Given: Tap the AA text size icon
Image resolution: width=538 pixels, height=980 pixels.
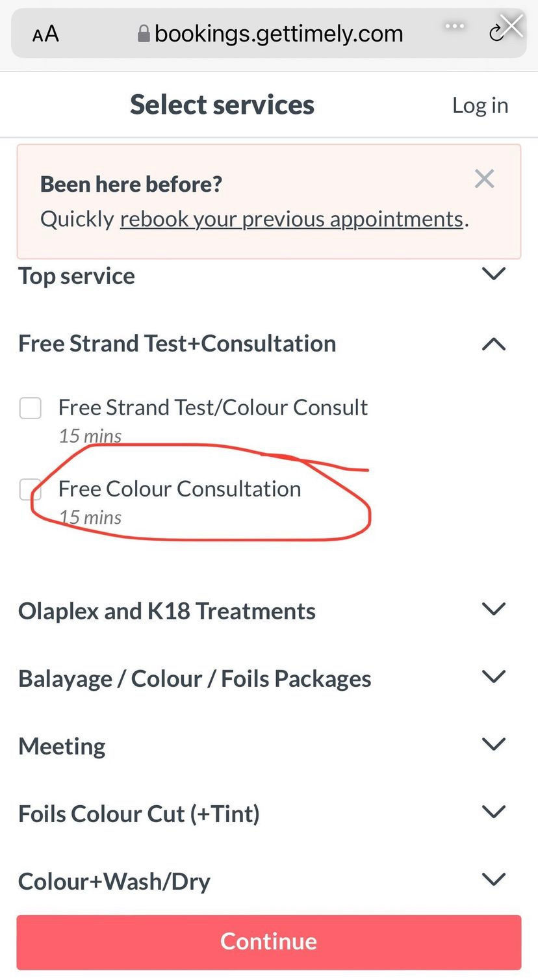Looking at the screenshot, I should tap(45, 34).
